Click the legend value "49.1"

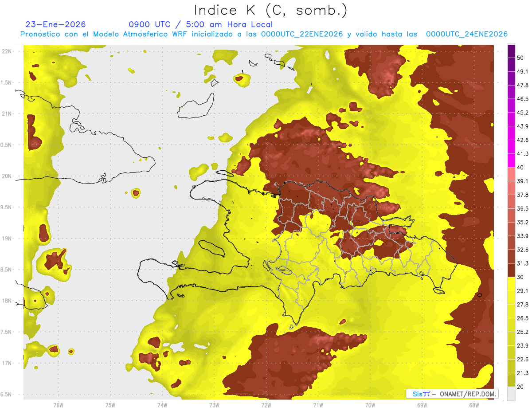(x=522, y=71)
